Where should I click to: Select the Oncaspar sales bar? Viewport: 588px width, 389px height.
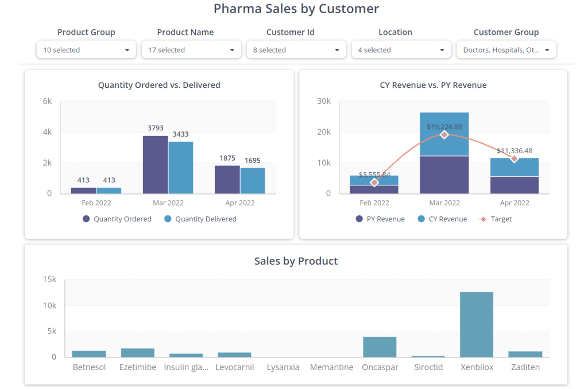tap(380, 347)
